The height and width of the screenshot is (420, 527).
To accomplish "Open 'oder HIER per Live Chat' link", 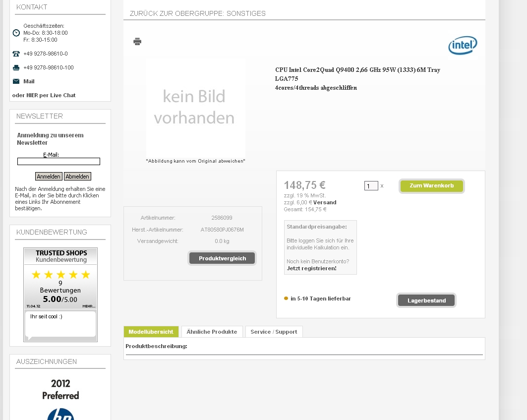I will point(44,95).
